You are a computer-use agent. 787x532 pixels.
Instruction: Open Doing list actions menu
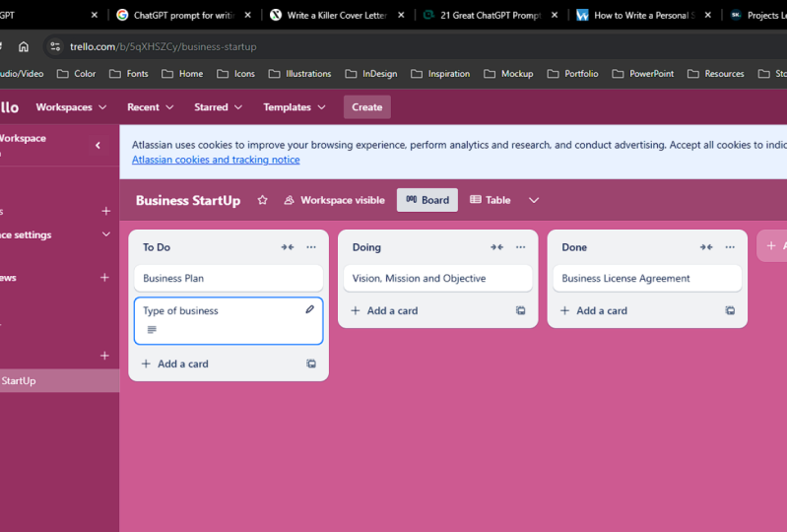click(520, 247)
